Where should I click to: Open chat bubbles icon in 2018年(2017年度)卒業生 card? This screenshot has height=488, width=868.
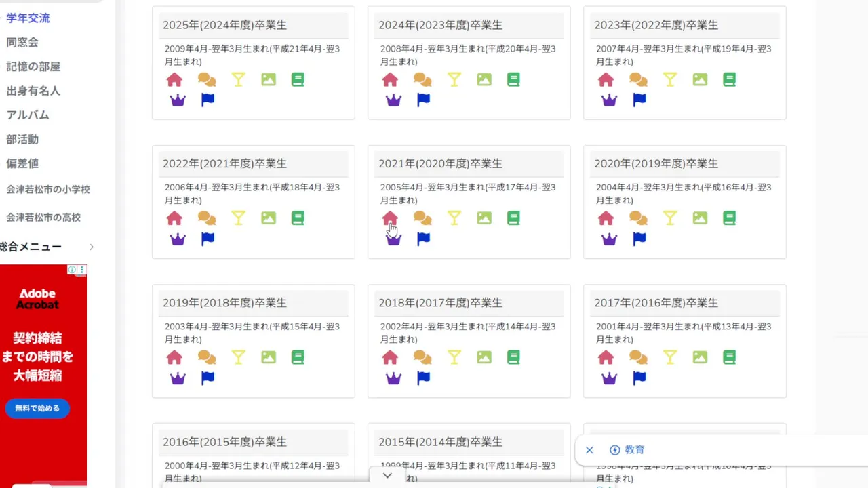(x=422, y=357)
